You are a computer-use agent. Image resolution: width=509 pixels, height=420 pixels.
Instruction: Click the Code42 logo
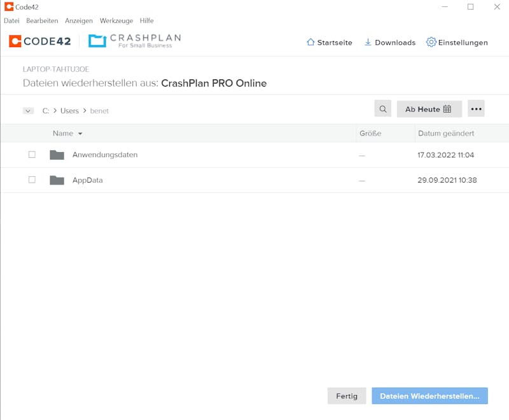[40, 41]
